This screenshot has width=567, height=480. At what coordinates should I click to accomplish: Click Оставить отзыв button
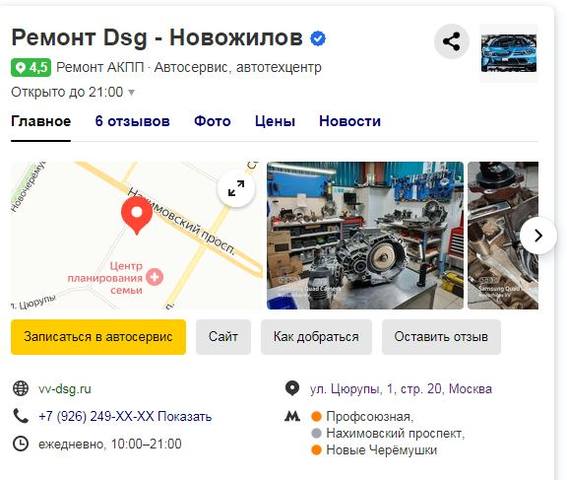pyautogui.click(x=441, y=337)
